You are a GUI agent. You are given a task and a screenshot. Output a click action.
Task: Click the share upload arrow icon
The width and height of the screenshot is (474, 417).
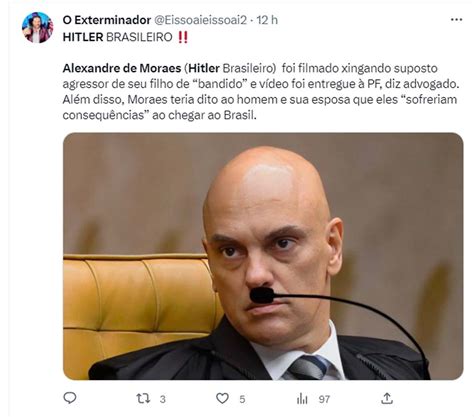click(x=387, y=398)
